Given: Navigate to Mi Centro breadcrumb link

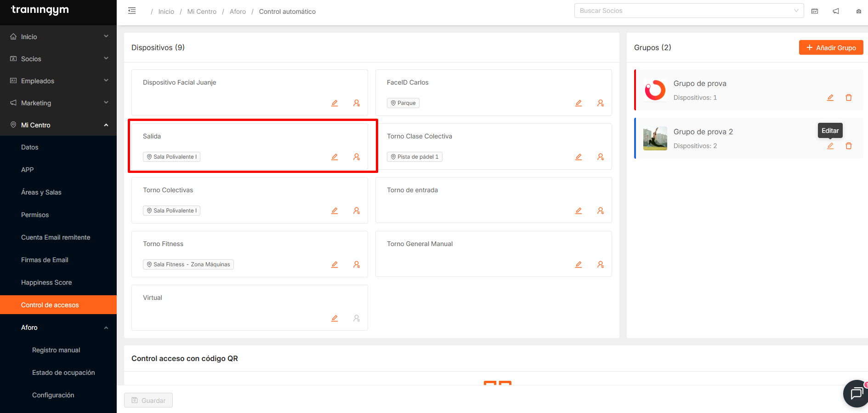Looking at the screenshot, I should [x=202, y=11].
